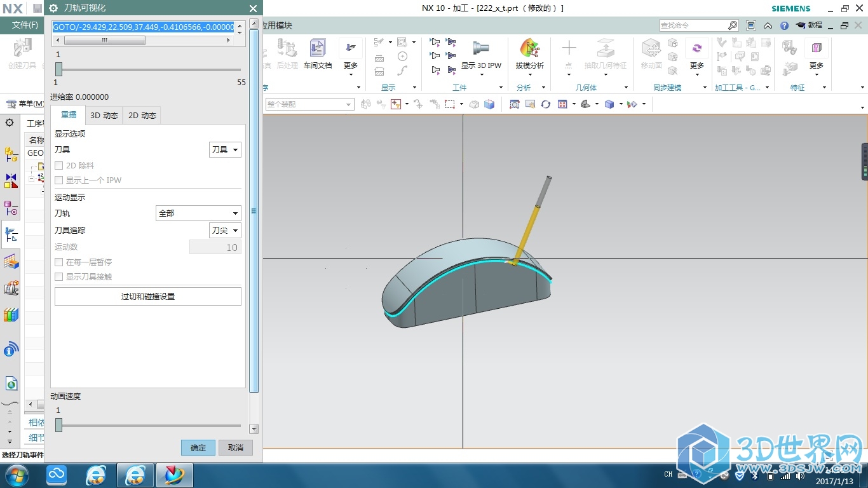Click the 运动数 value field
This screenshot has width=868, height=488.
tap(215, 248)
